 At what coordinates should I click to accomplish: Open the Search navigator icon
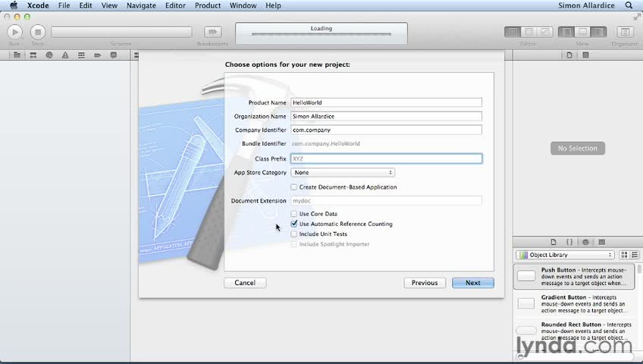[x=49, y=55]
